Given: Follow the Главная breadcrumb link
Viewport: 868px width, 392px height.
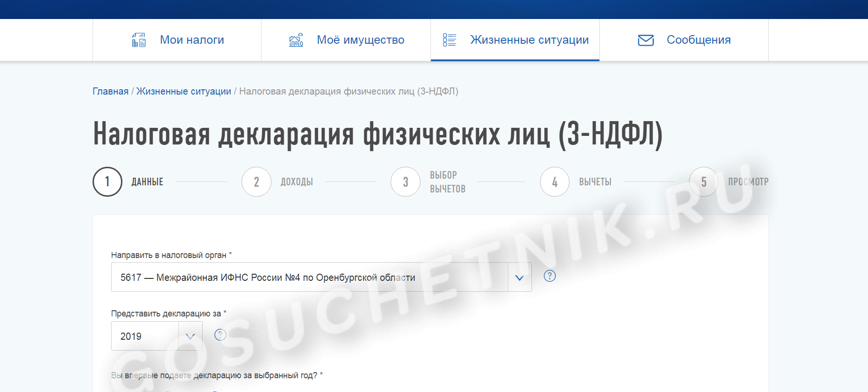Looking at the screenshot, I should point(110,91).
